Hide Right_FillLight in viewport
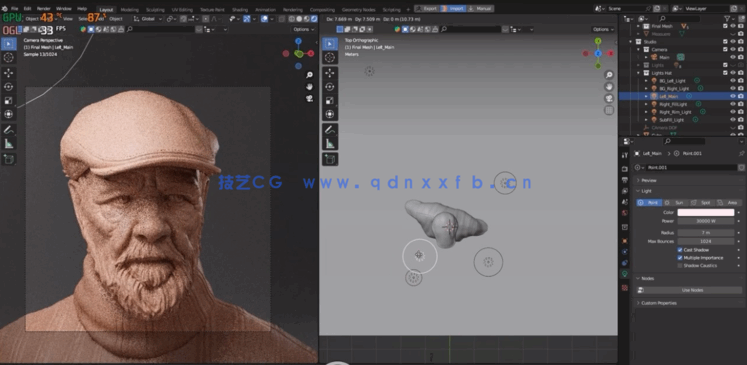 [733, 104]
